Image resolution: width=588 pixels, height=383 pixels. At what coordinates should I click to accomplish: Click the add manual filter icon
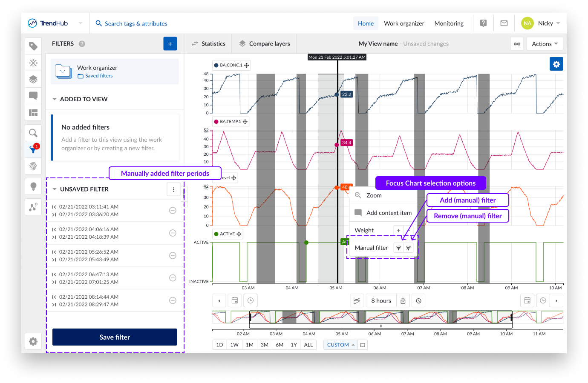pyautogui.click(x=398, y=248)
